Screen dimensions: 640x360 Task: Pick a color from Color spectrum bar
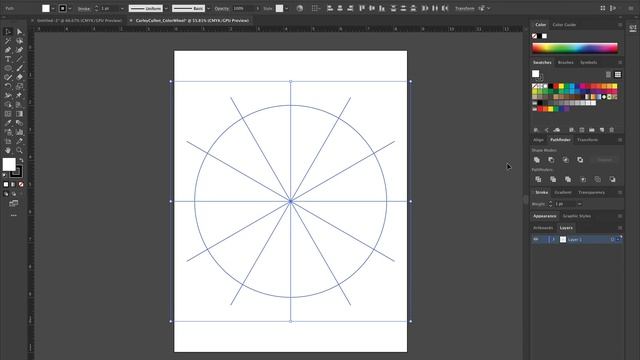point(575,48)
